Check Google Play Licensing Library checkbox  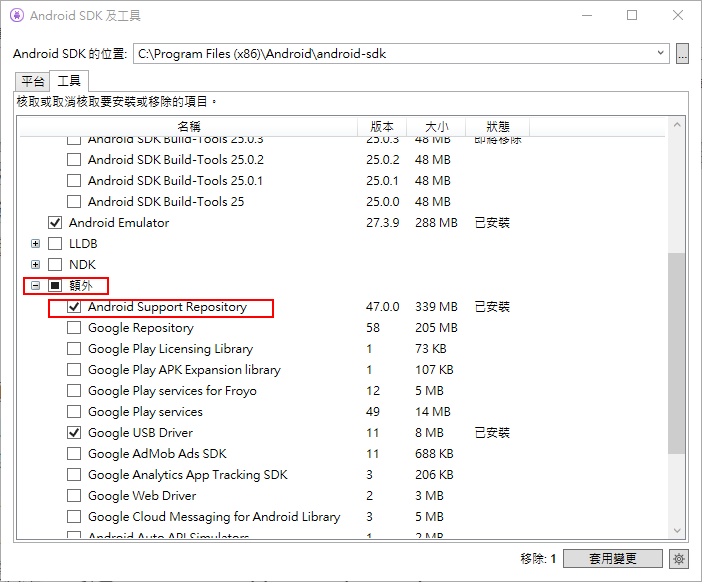tap(74, 348)
